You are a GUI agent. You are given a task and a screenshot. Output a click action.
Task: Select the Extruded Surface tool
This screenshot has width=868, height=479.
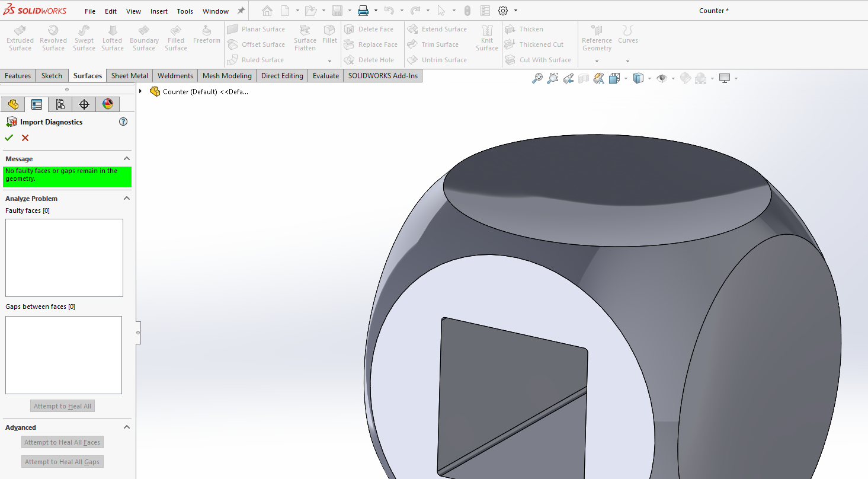click(x=20, y=37)
